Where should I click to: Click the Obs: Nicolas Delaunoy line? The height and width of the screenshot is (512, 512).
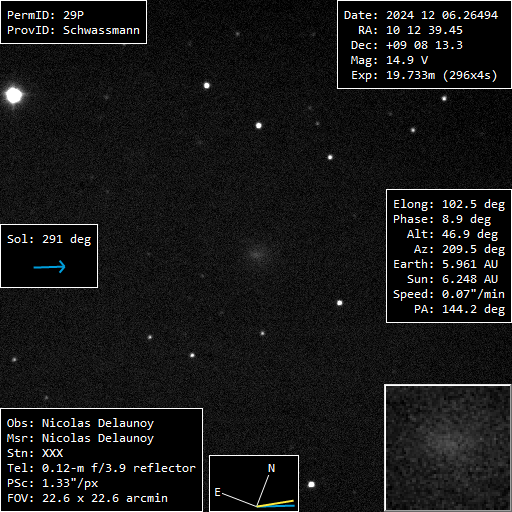[x=80, y=423]
